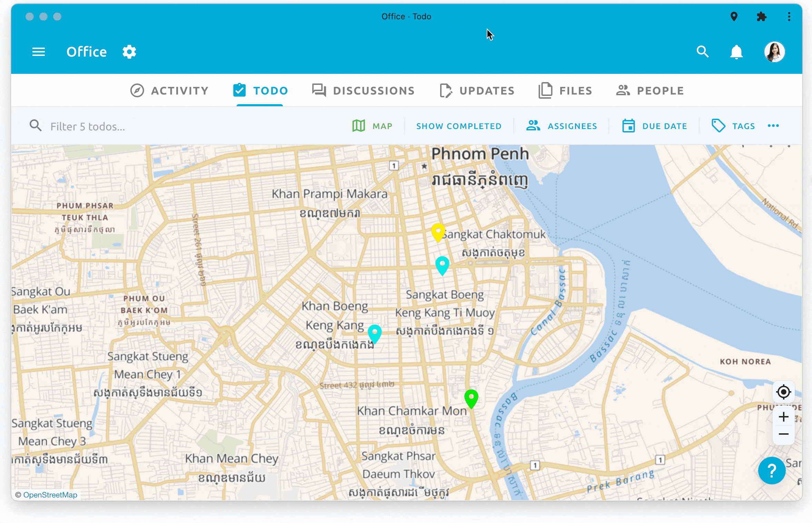Click the header search magnifier icon
This screenshot has width=812, height=523.
pos(702,52)
